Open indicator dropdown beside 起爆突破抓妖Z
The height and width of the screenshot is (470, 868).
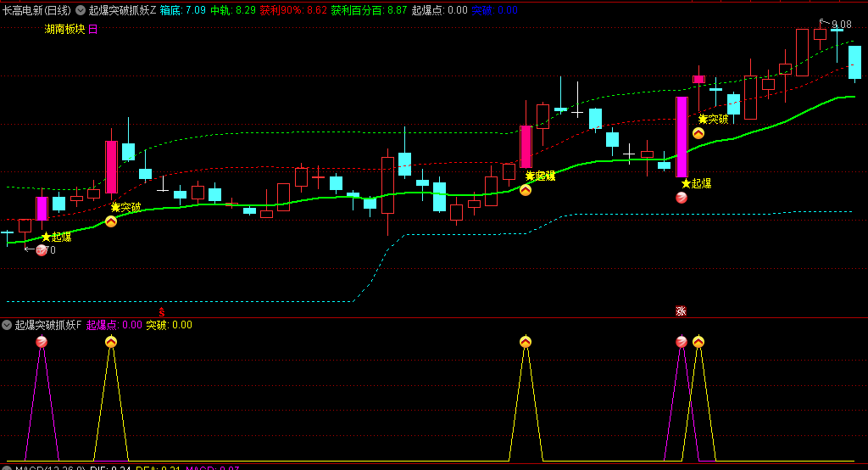tap(81, 10)
